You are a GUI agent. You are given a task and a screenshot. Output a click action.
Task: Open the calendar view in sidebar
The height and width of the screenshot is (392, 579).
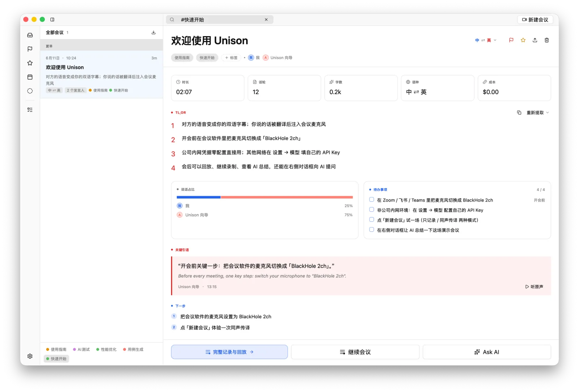[x=30, y=77]
